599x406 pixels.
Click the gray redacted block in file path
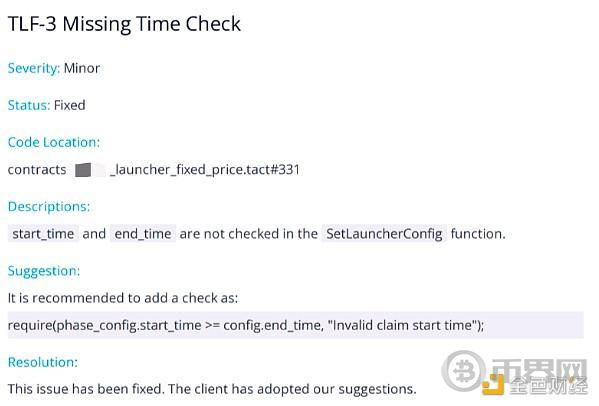[x=83, y=170]
